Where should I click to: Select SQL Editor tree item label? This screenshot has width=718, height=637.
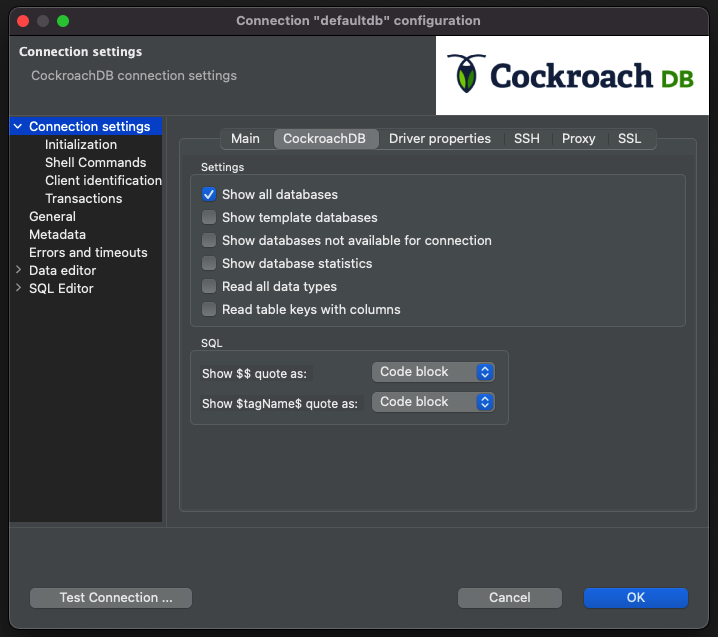point(61,289)
